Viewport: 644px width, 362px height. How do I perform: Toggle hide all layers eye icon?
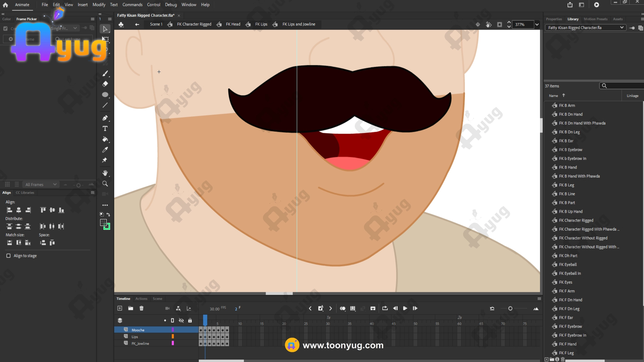pyautogui.click(x=181, y=320)
